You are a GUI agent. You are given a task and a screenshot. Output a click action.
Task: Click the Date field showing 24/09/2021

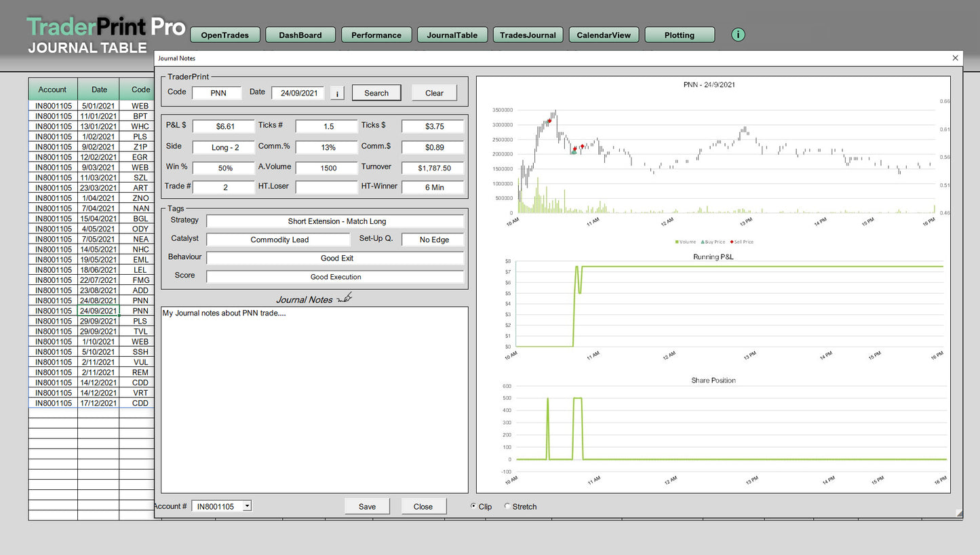(x=298, y=93)
